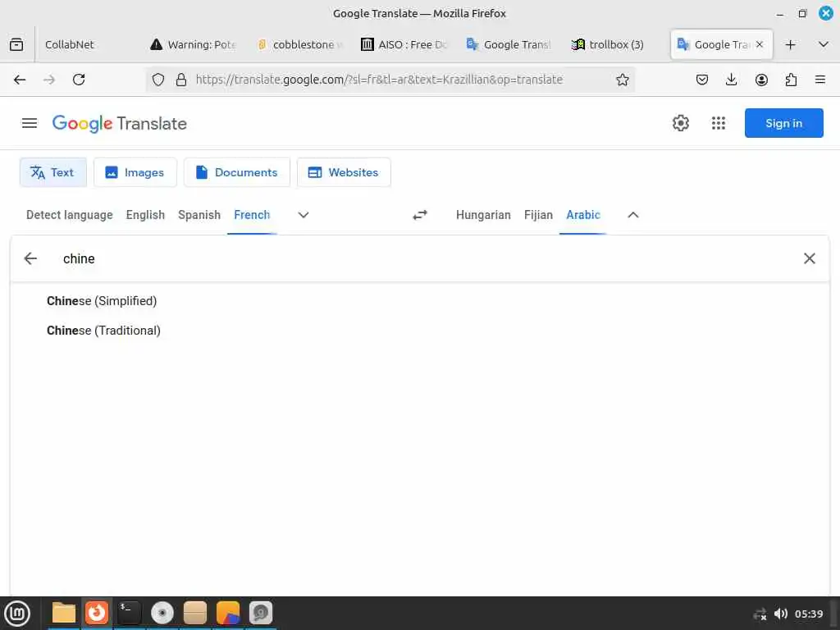840x630 pixels.
Task: Swap source and target languages
Action: pyautogui.click(x=420, y=215)
